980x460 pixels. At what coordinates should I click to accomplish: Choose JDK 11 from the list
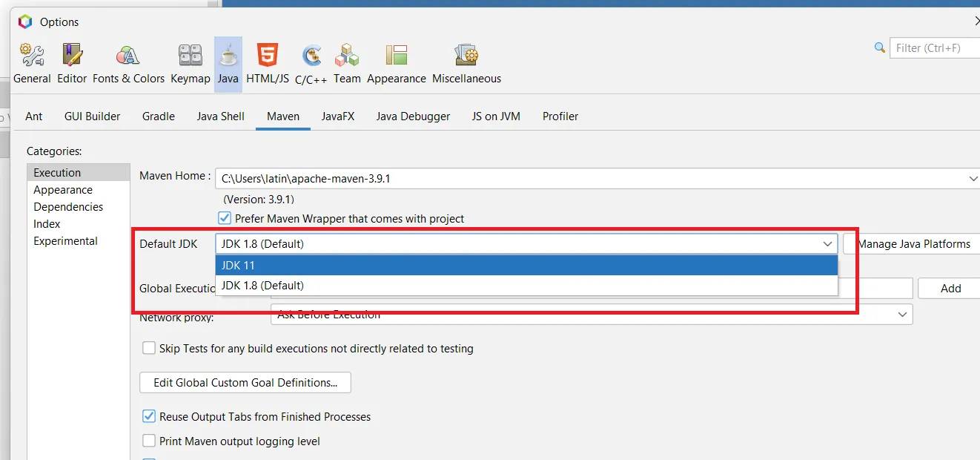(526, 265)
